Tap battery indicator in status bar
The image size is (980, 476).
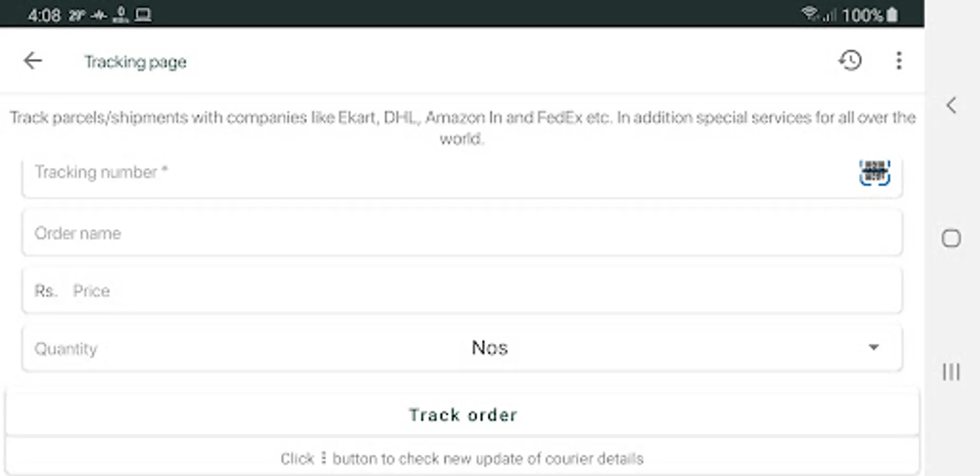pos(892,14)
